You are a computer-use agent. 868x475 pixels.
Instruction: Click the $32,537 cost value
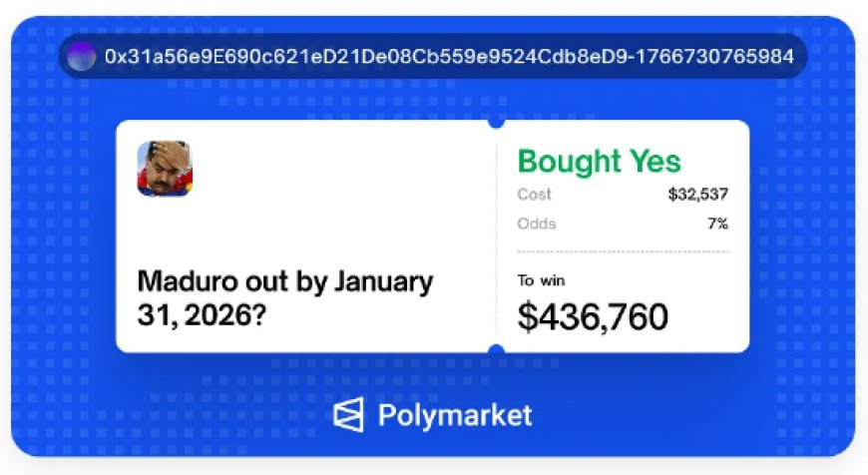click(697, 195)
